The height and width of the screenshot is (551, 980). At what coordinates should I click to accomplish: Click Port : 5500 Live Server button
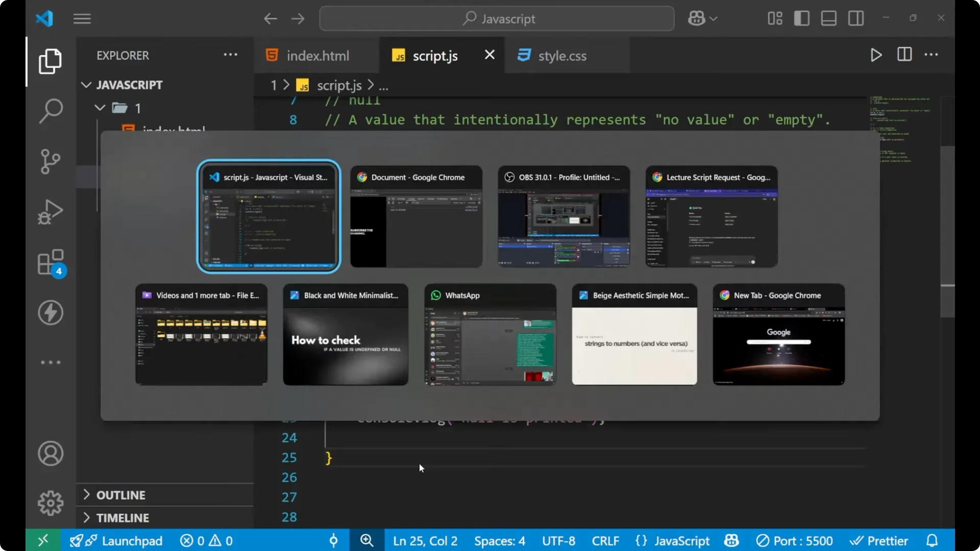[x=794, y=541]
